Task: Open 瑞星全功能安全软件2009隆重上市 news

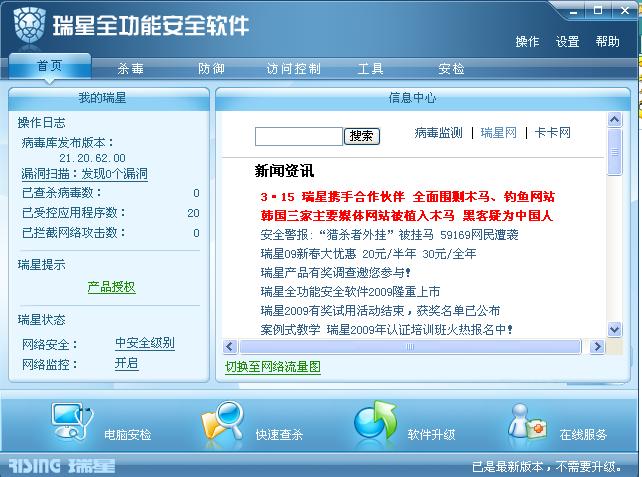Action: coord(350,292)
